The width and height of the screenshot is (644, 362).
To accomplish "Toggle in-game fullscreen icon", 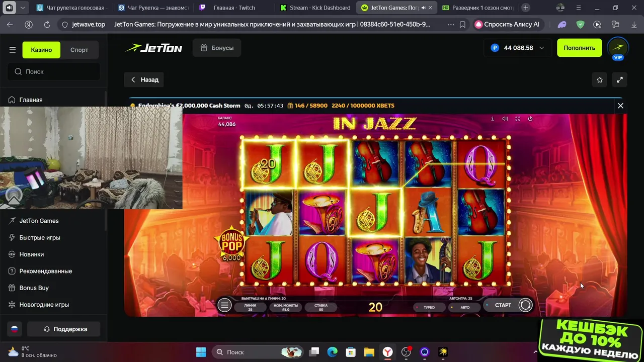I will tap(518, 119).
